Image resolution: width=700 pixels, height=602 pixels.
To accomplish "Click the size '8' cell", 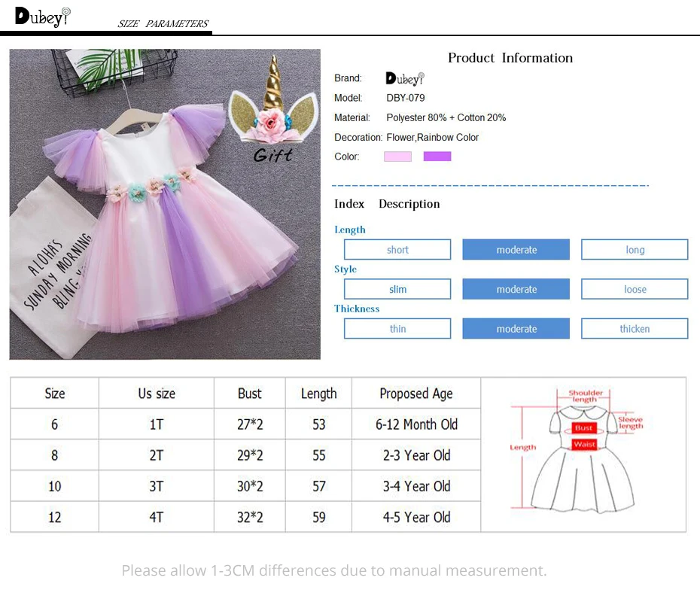I will pyautogui.click(x=54, y=455).
